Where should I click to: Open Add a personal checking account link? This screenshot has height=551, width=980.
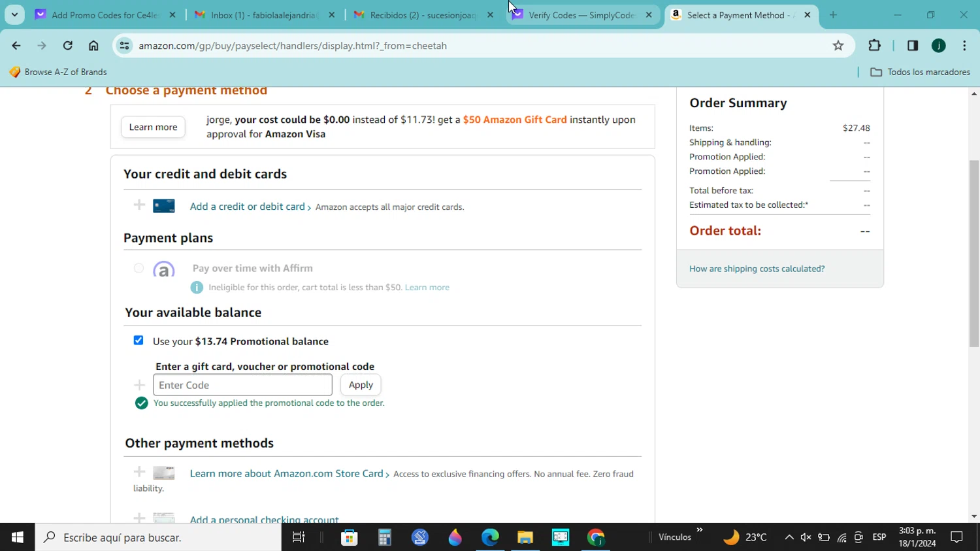tap(265, 520)
